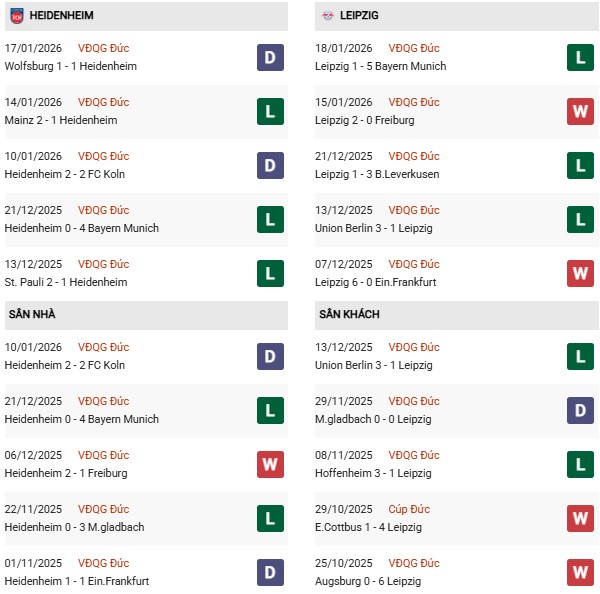Click L badge for Mainz 2 - 1 Heidenheim
This screenshot has height=594, width=600.
[269, 112]
